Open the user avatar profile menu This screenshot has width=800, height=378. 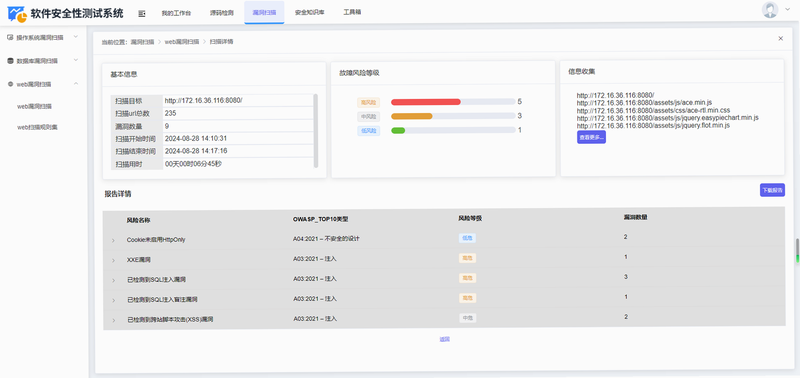coord(770,10)
